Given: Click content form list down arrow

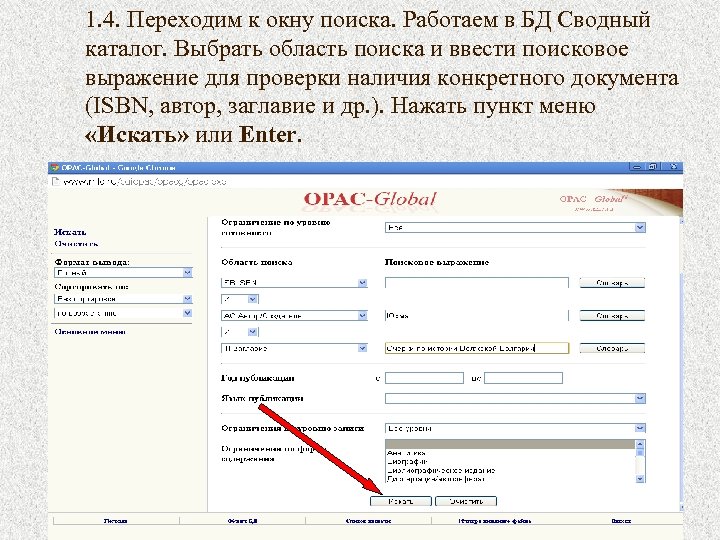Looking at the screenshot, I should point(640,479).
